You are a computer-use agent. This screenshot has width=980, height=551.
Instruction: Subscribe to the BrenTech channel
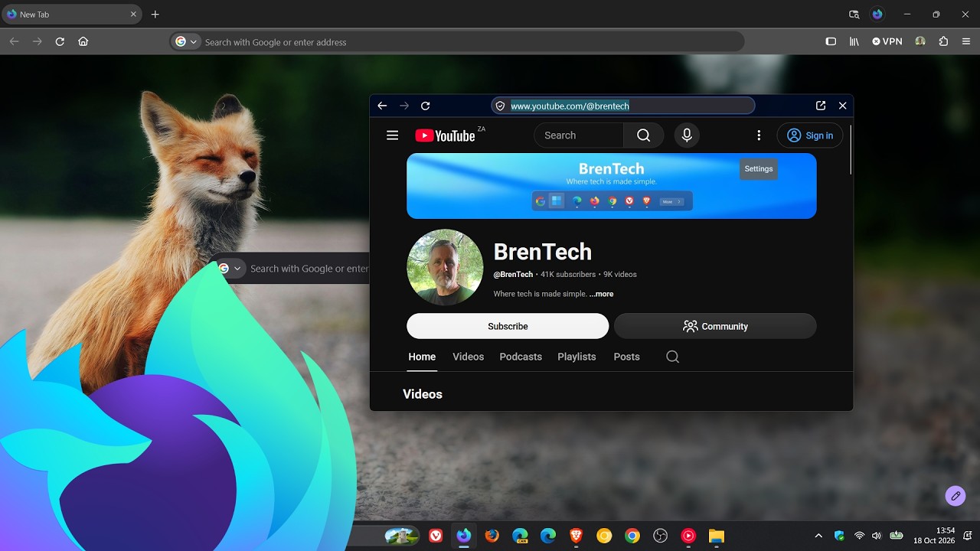click(508, 326)
